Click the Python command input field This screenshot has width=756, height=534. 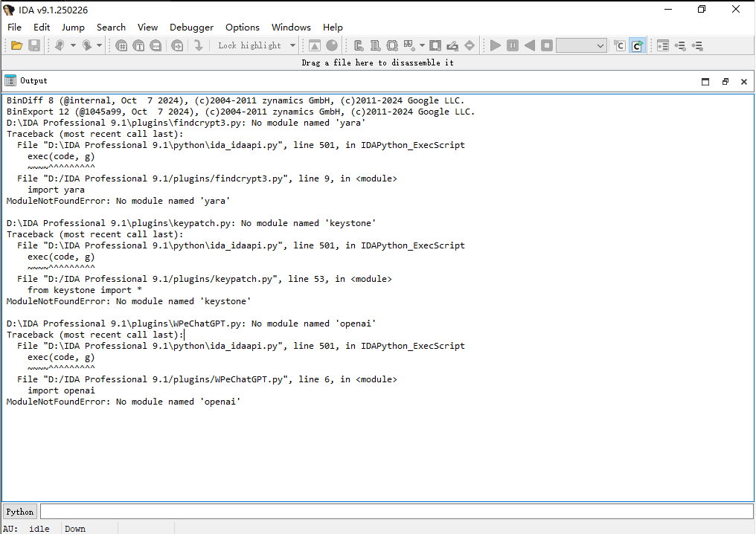coord(397,512)
